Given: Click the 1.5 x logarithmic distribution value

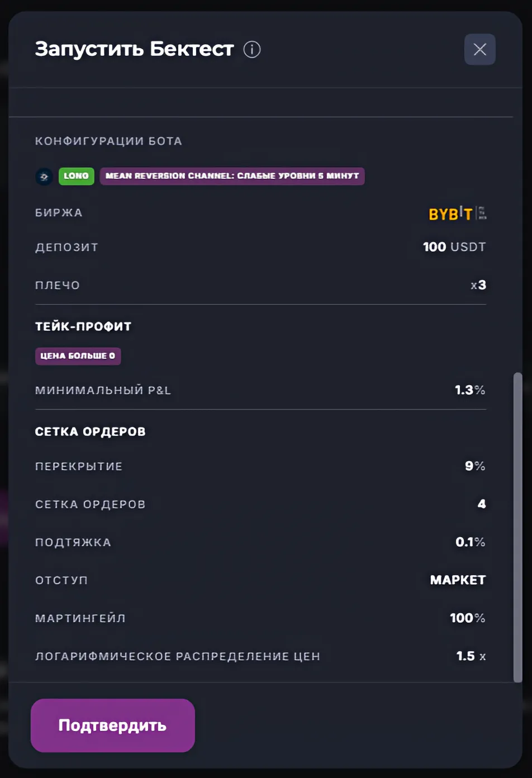Looking at the screenshot, I should pyautogui.click(x=471, y=656).
